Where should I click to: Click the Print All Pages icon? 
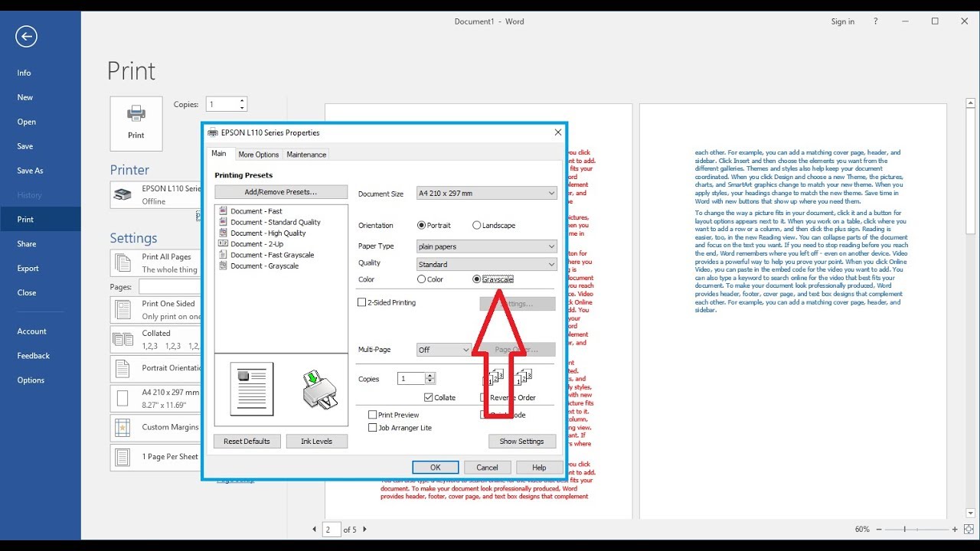(122, 263)
